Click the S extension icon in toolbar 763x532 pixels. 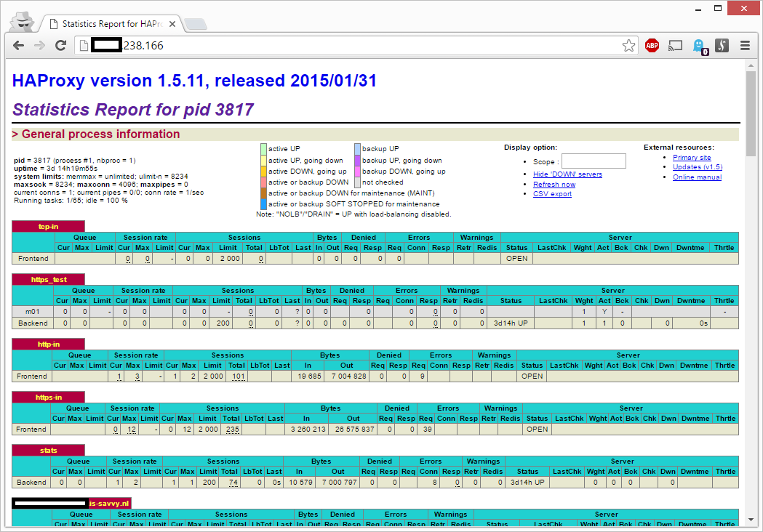(x=722, y=46)
